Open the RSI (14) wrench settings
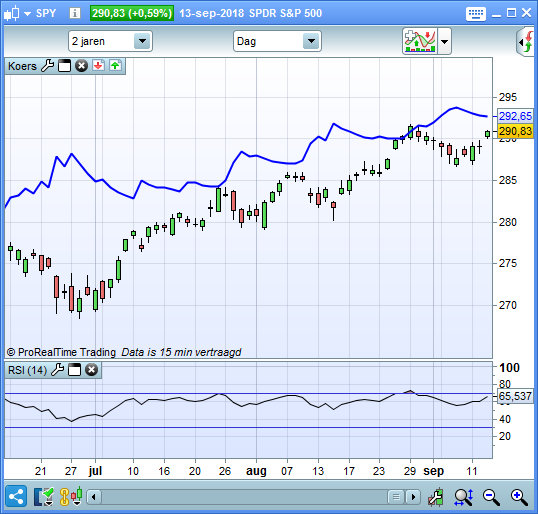This screenshot has height=514, width=538. click(x=58, y=370)
